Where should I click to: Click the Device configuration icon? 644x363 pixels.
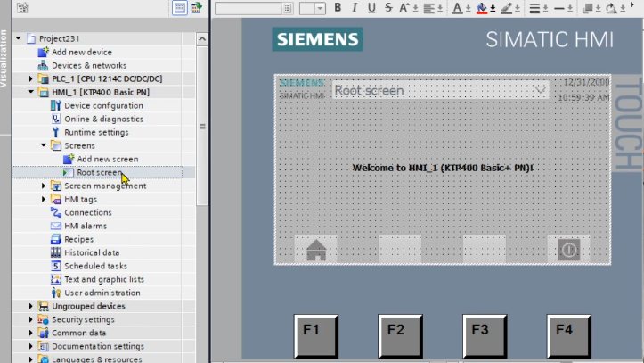coord(56,105)
